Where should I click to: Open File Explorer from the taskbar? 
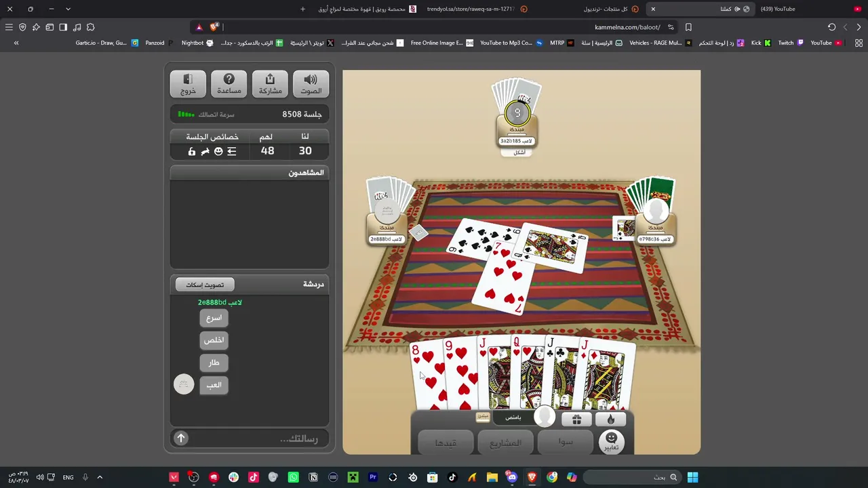pyautogui.click(x=492, y=477)
